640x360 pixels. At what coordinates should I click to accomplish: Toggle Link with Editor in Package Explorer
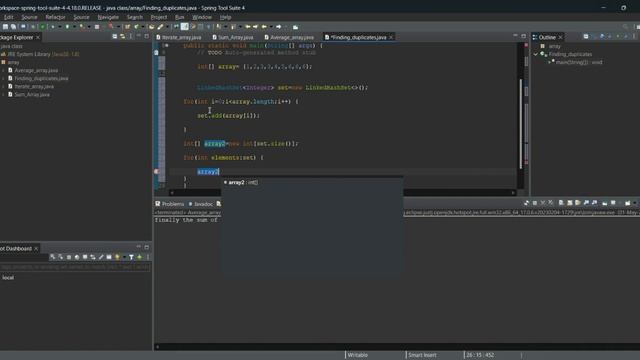pos(122,37)
